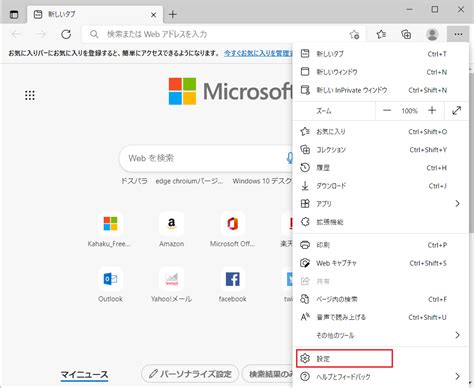Close the 新しいタブ tab
474x388 pixels.
153,15
